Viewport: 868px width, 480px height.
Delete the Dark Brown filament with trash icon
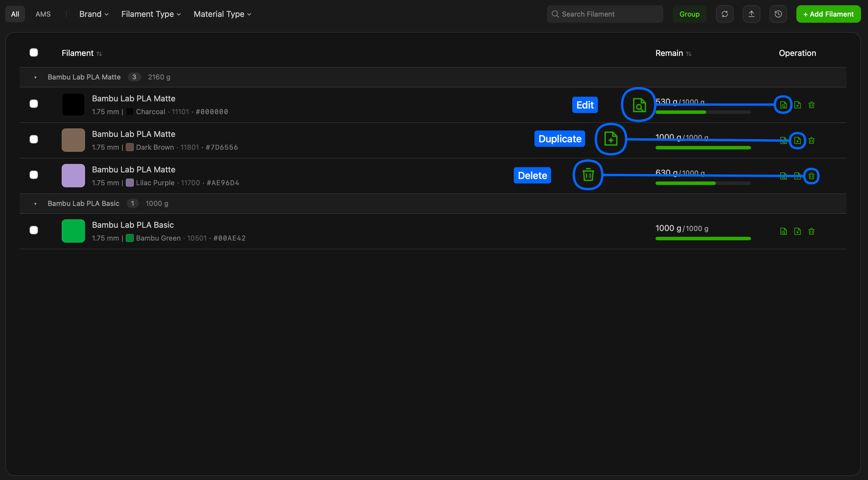(812, 140)
